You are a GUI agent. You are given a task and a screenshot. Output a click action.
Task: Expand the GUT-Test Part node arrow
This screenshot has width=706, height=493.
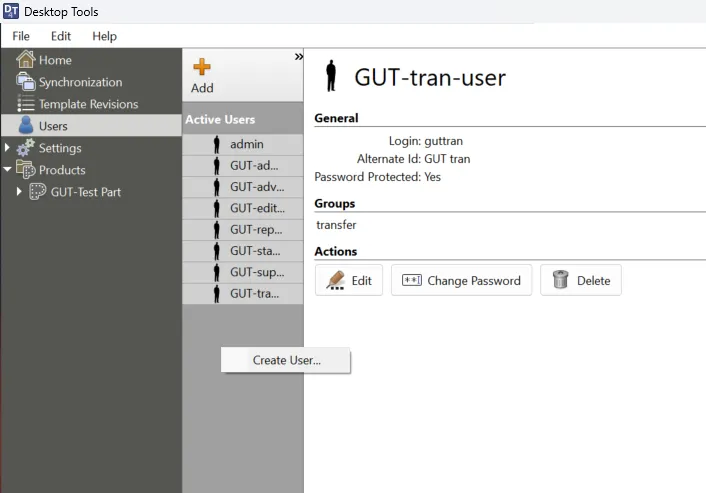coord(20,192)
